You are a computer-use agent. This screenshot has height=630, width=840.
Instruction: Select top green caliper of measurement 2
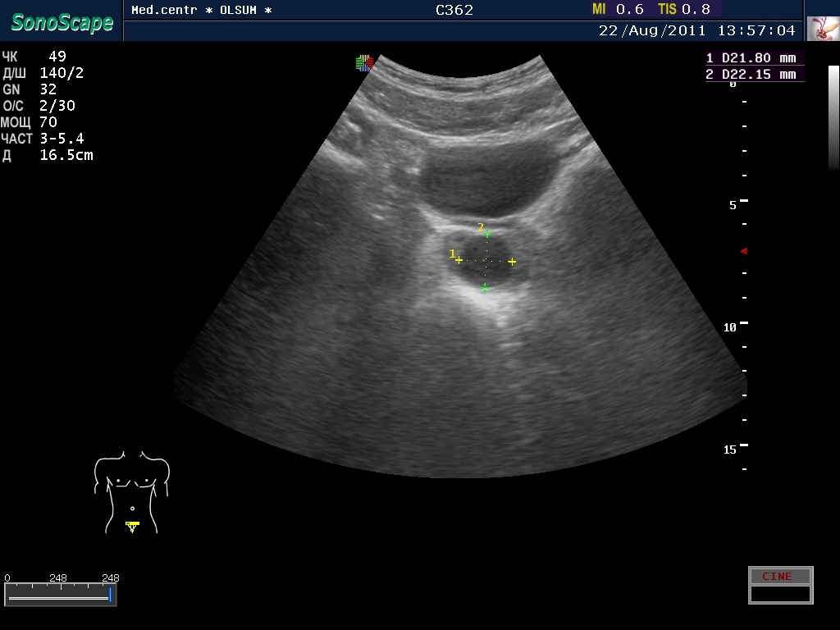click(x=486, y=235)
